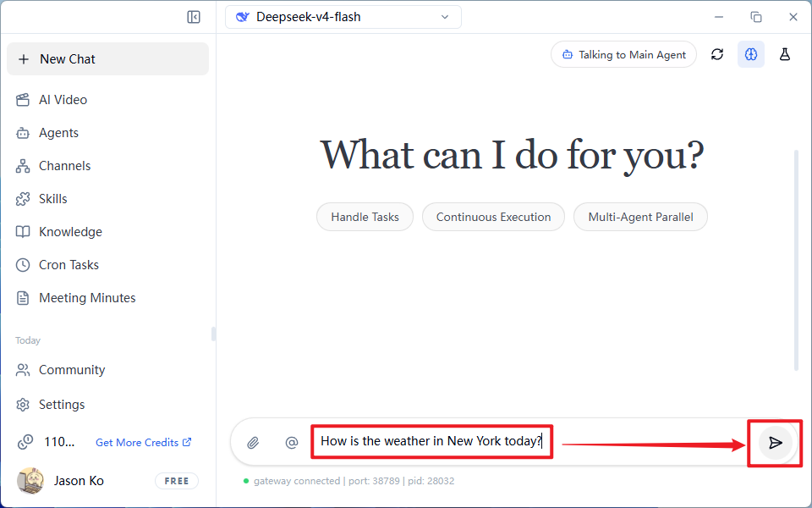Click the chat area vertical scrollbar
Screen dimensions: 812x508
[797, 260]
